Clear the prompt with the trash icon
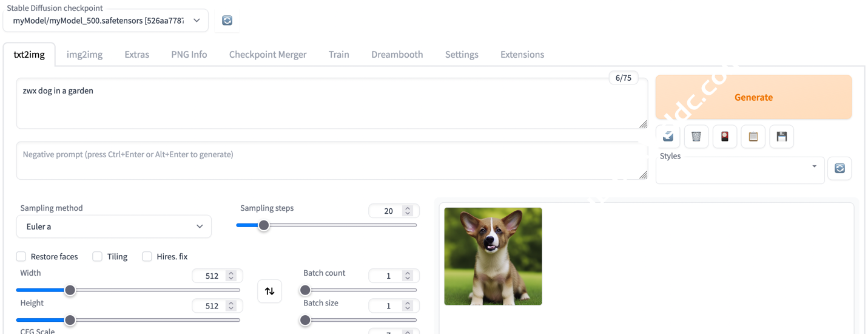868x334 pixels. [696, 137]
